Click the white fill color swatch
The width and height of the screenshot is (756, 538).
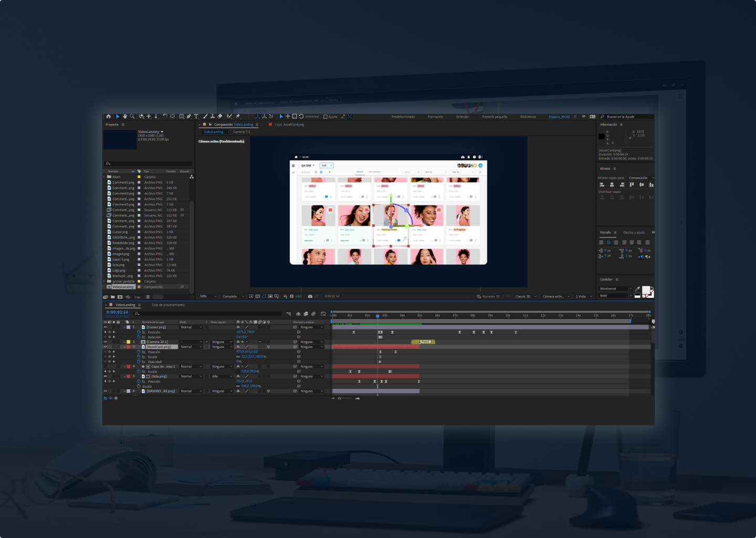coord(646,290)
